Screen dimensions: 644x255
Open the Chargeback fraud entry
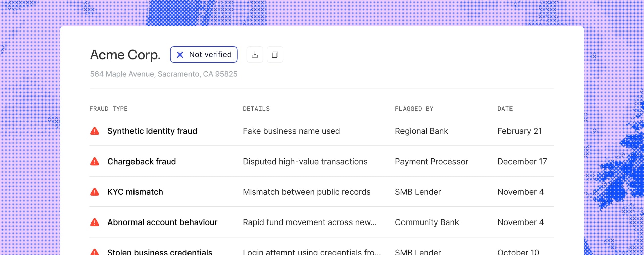[141, 162]
